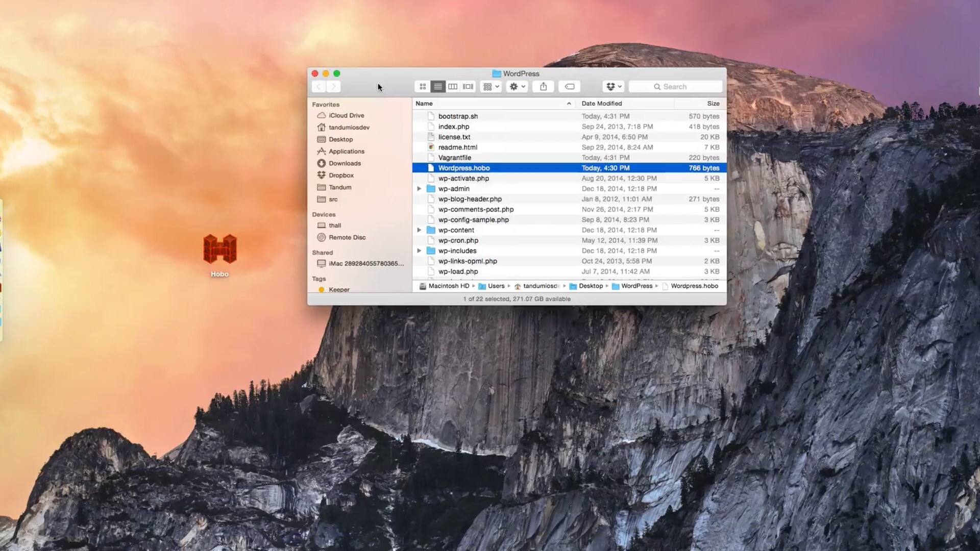This screenshot has width=980, height=551.
Task: Go back with the Finder back arrow
Action: click(319, 87)
